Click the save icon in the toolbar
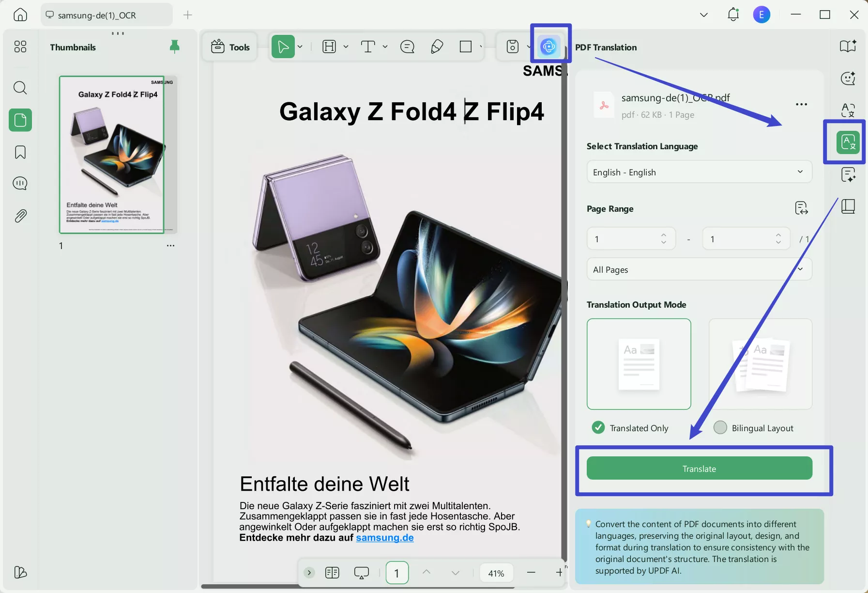Image resolution: width=868 pixels, height=593 pixels. point(512,47)
